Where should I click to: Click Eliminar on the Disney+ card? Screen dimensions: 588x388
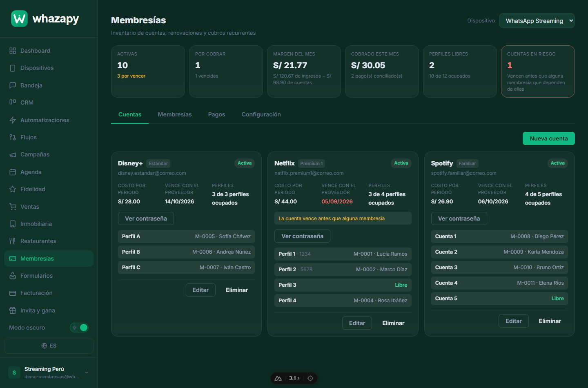(x=237, y=290)
